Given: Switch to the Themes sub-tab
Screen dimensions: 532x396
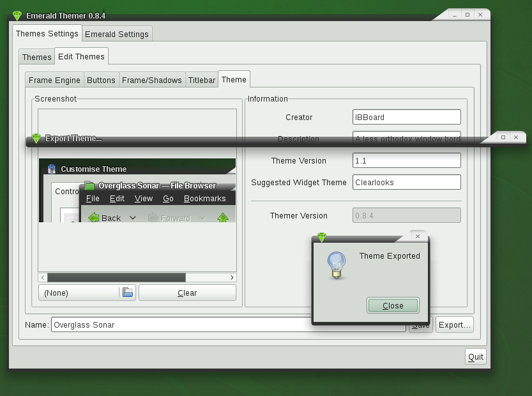Looking at the screenshot, I should point(36,57).
